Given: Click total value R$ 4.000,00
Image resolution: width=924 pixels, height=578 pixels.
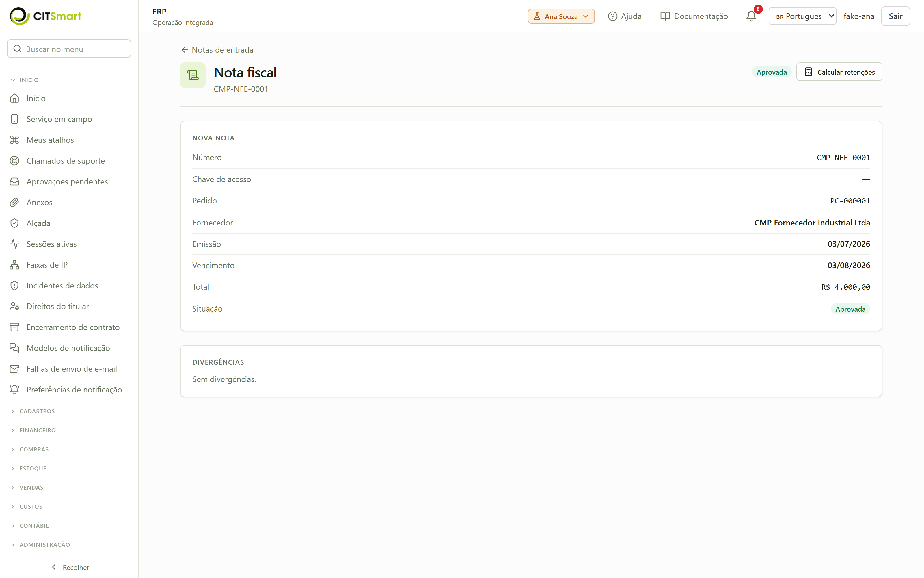Looking at the screenshot, I should (x=846, y=287).
